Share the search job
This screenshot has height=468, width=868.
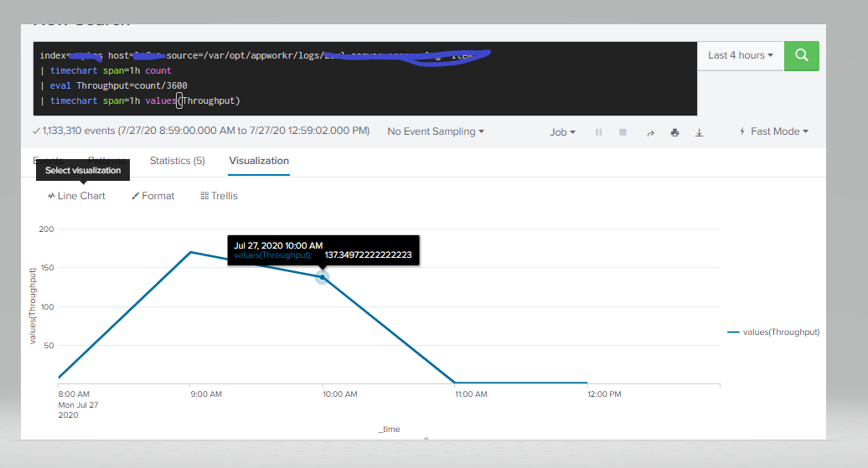click(650, 133)
